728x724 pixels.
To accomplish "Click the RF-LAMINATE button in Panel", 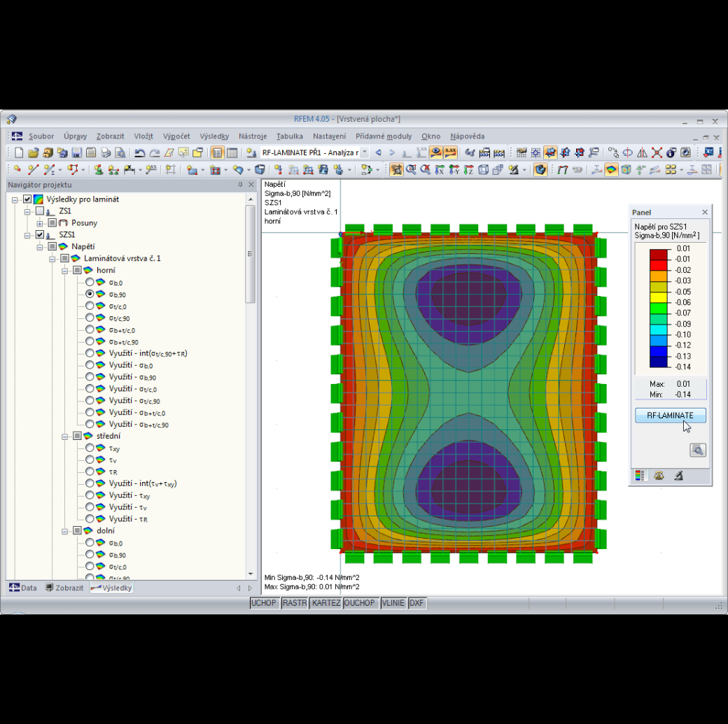I will [x=671, y=416].
